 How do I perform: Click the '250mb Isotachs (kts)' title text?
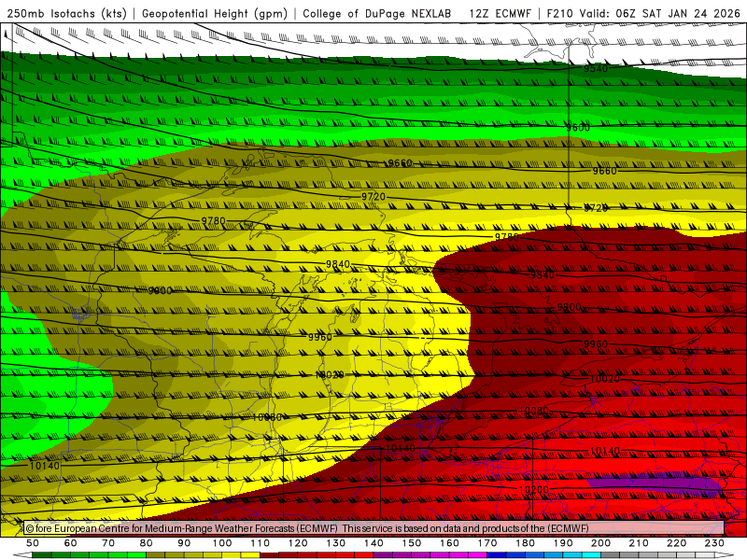(66, 14)
